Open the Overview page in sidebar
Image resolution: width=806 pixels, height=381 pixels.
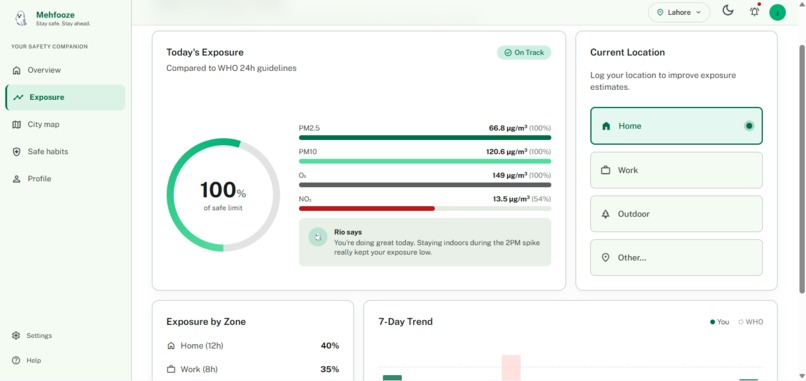[x=65, y=70]
